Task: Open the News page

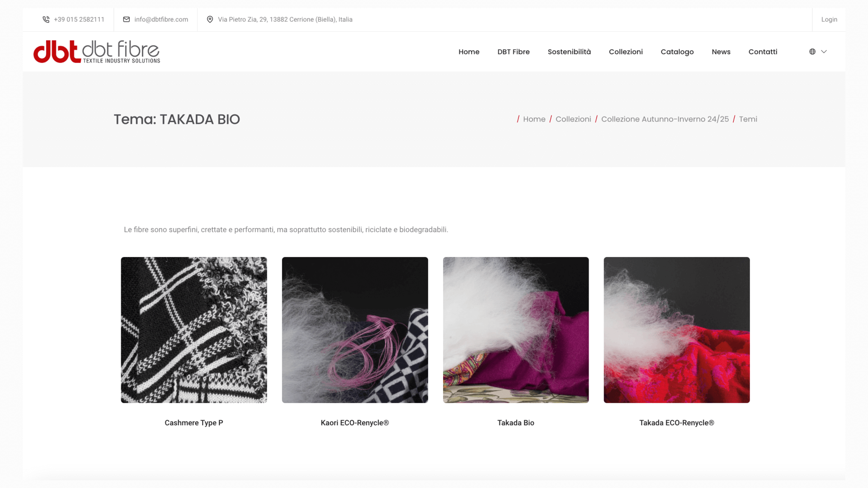Action: tap(721, 52)
